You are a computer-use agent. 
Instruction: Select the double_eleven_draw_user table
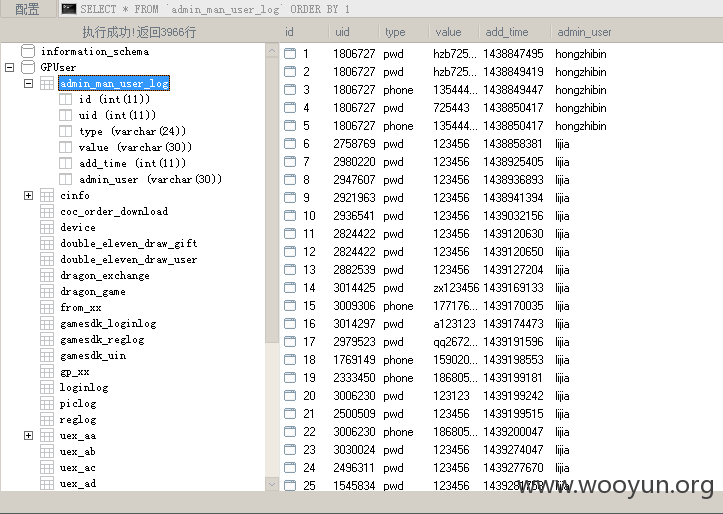coord(129,260)
